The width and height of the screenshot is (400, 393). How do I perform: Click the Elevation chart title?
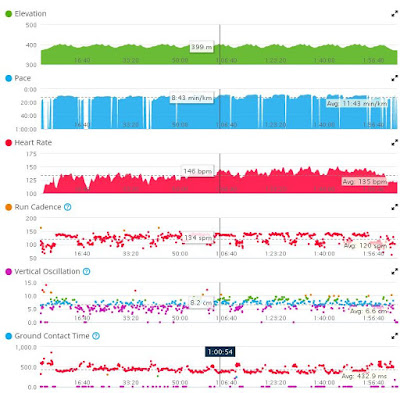point(30,14)
